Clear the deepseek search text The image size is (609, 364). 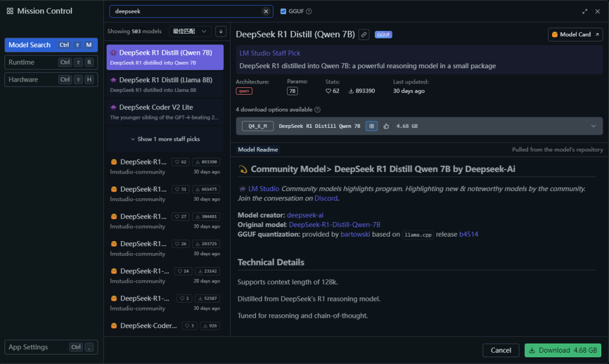pyautogui.click(x=266, y=11)
